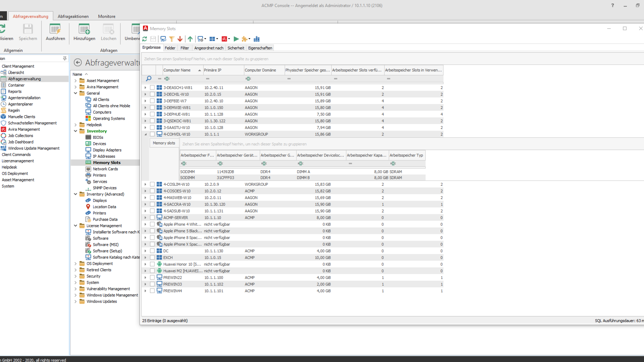Click the Ausführen ribbon button
This screenshot has height=362, width=644.
click(55, 32)
